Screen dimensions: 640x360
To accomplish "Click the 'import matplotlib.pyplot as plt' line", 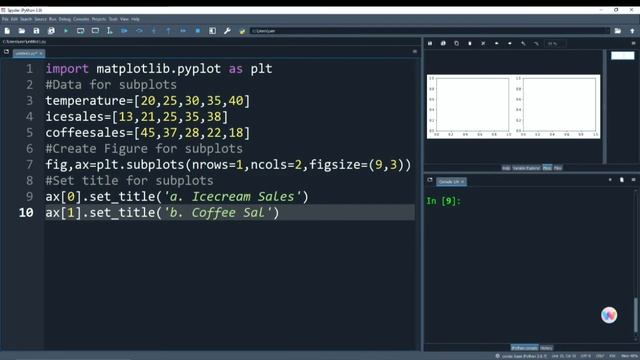I will 159,69.
